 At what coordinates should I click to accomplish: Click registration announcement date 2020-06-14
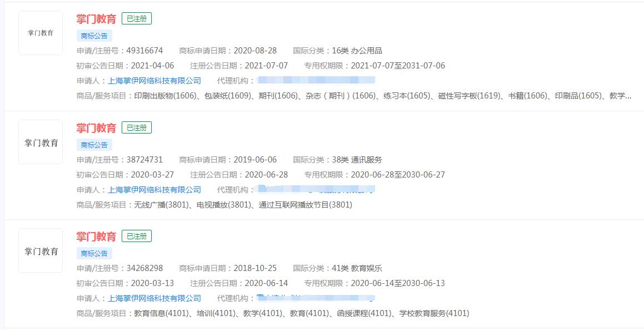click(267, 283)
